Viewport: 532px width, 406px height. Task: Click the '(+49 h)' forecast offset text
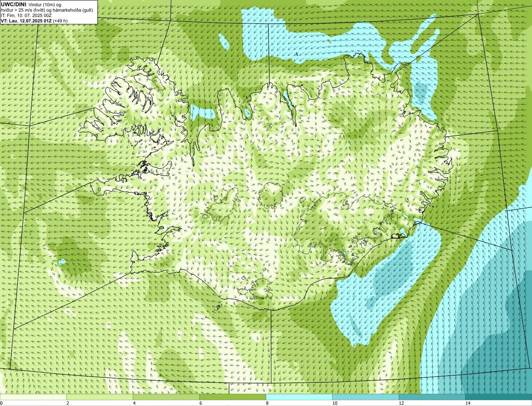click(60, 20)
